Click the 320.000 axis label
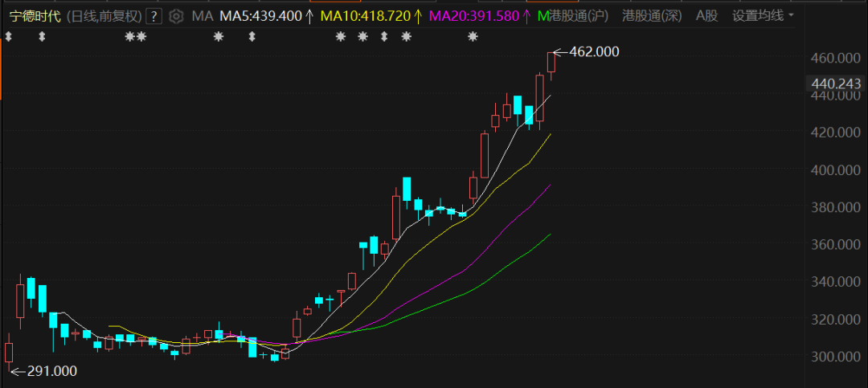868x388 pixels. pyautogui.click(x=835, y=320)
